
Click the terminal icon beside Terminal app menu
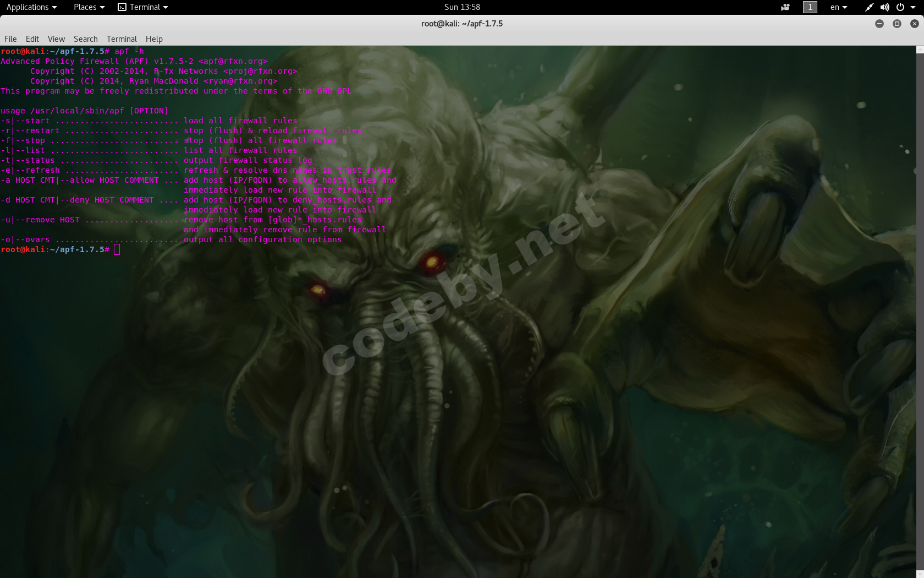pos(122,7)
